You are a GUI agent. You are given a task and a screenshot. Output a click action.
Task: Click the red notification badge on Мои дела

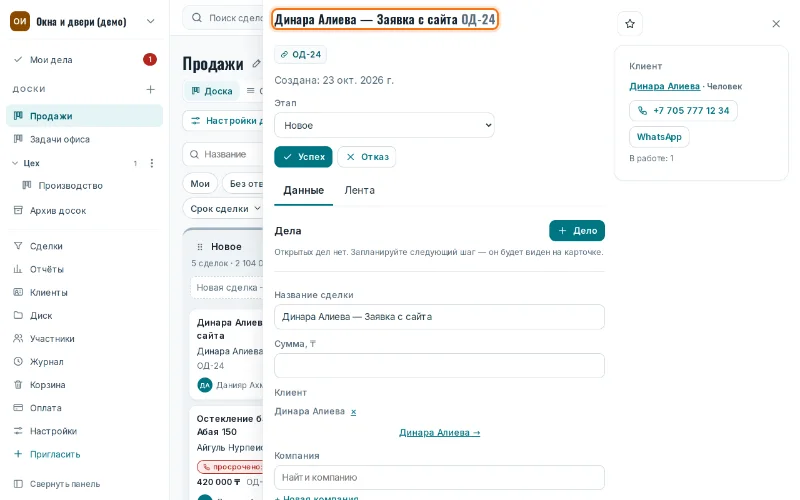pos(149,60)
